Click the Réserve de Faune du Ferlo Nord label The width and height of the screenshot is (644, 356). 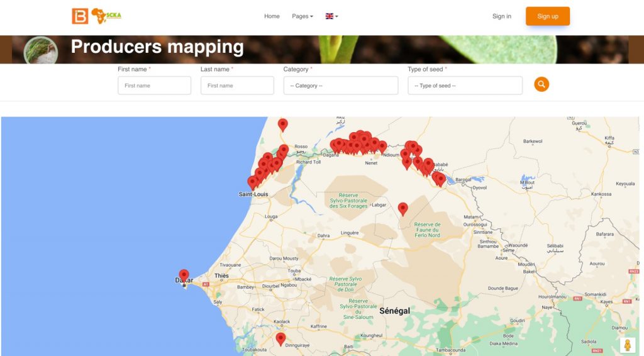[427, 230]
